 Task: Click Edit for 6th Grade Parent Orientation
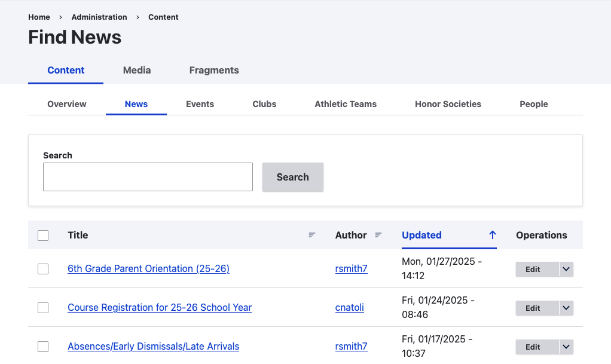point(537,270)
